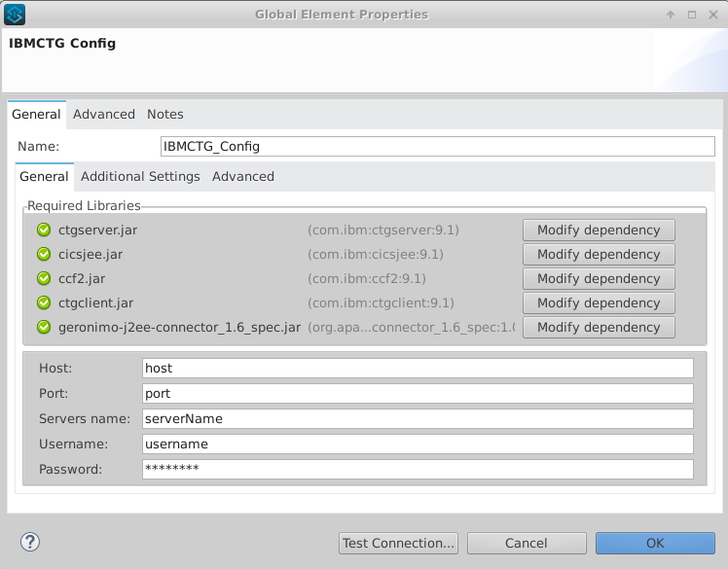Open the Notes tab
The height and width of the screenshot is (569, 728).
coord(165,114)
